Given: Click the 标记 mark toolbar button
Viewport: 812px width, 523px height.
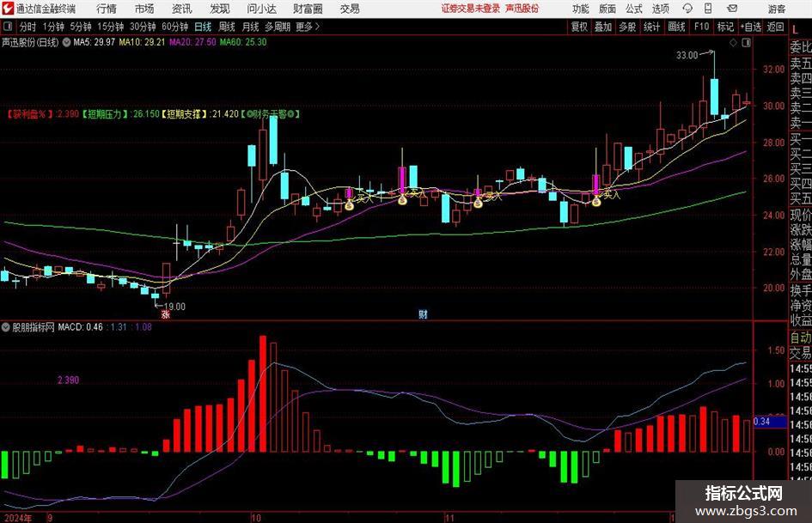Looking at the screenshot, I should point(725,27).
